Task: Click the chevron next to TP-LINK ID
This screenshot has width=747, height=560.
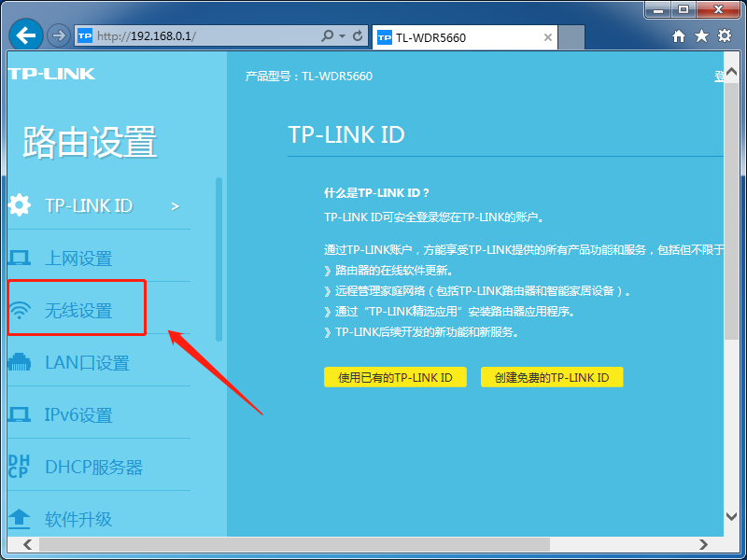Action: 176,206
